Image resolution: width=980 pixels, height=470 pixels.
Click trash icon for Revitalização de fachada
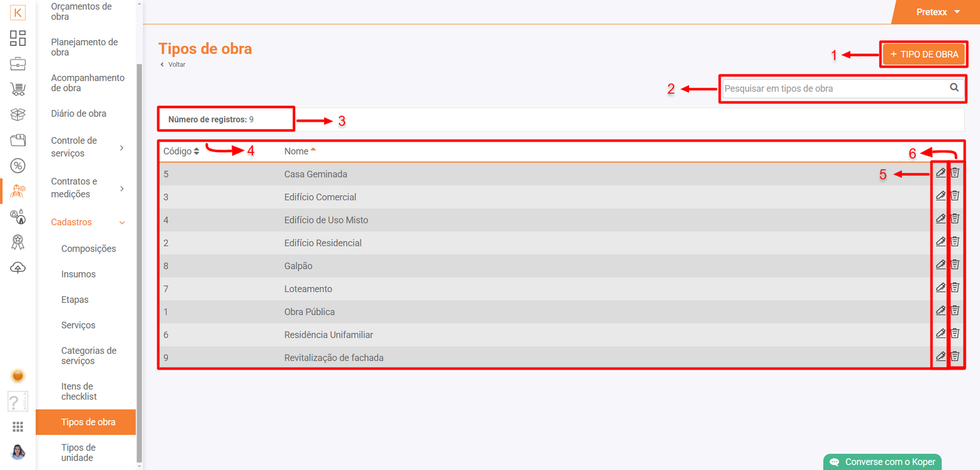[955, 357]
